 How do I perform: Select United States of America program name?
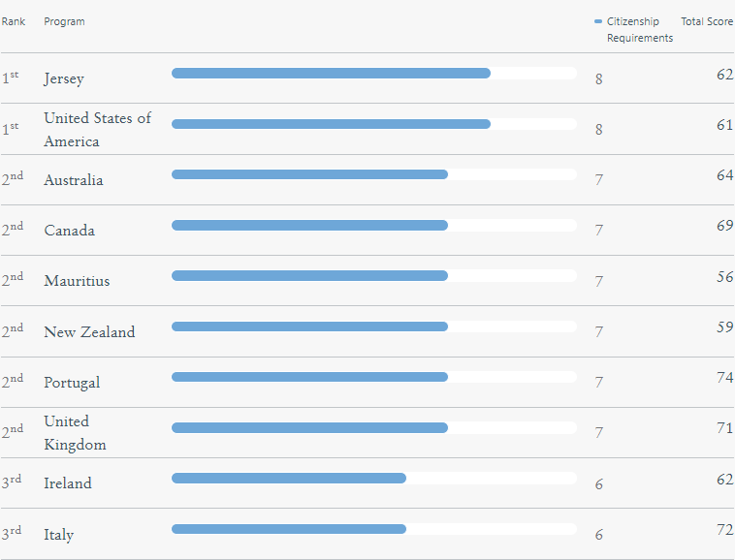pyautogui.click(x=97, y=129)
